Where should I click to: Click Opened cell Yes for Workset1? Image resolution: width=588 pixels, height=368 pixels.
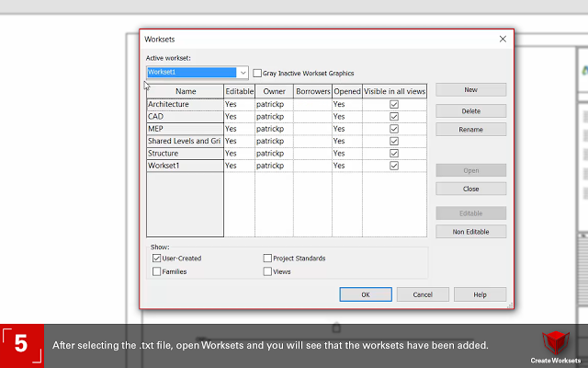[347, 166]
